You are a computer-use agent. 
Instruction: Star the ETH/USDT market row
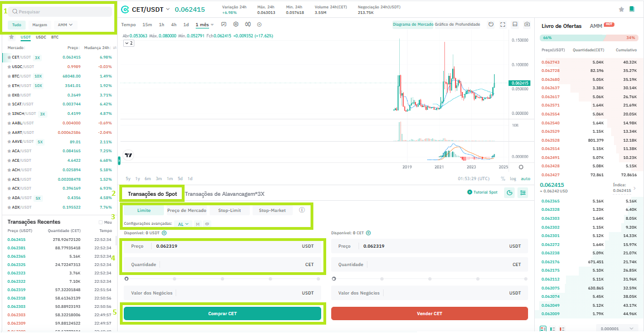[x=9, y=85]
